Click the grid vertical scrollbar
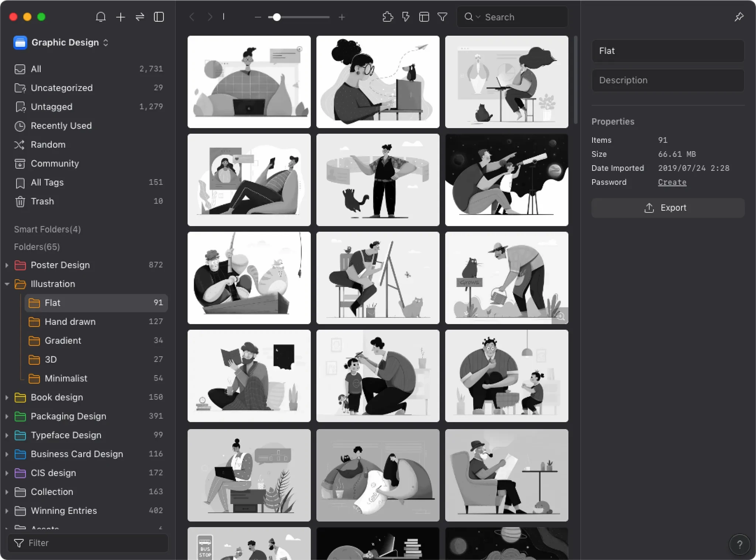 (x=575, y=80)
